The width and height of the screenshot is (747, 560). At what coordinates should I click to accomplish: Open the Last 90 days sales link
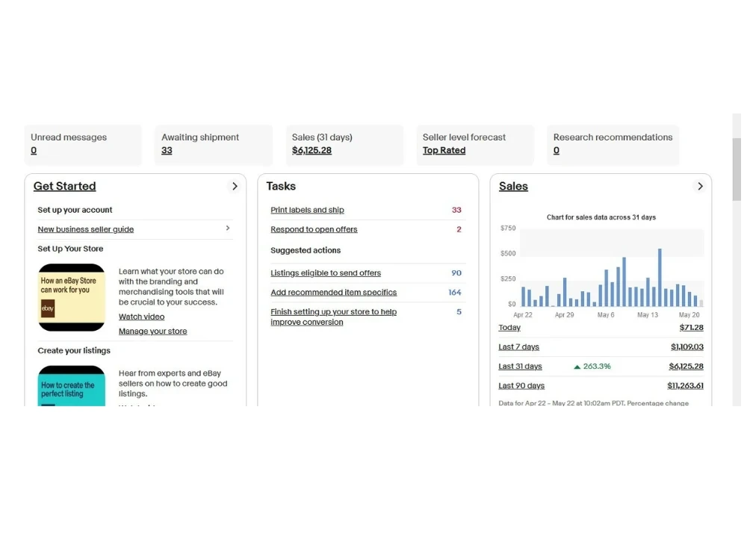point(521,386)
